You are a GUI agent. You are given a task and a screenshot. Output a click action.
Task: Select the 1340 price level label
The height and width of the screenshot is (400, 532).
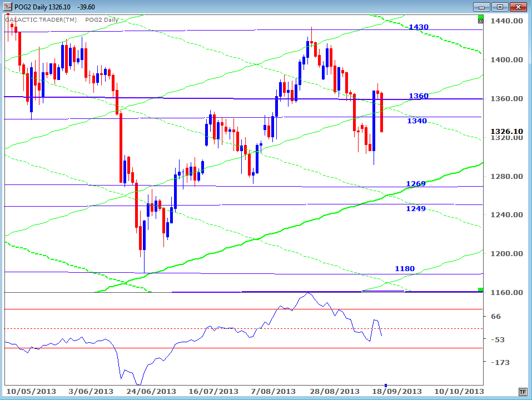(x=416, y=121)
